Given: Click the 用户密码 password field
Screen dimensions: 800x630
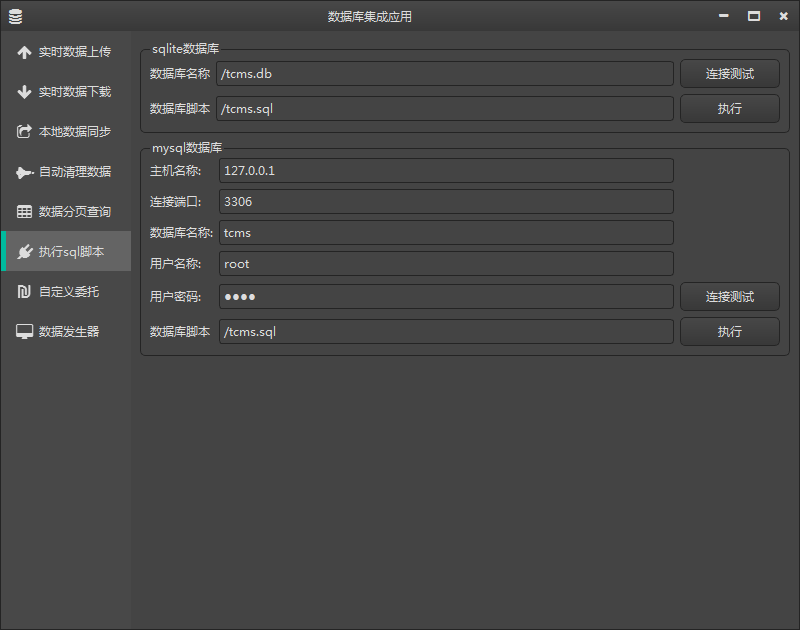Looking at the screenshot, I should pos(446,297).
